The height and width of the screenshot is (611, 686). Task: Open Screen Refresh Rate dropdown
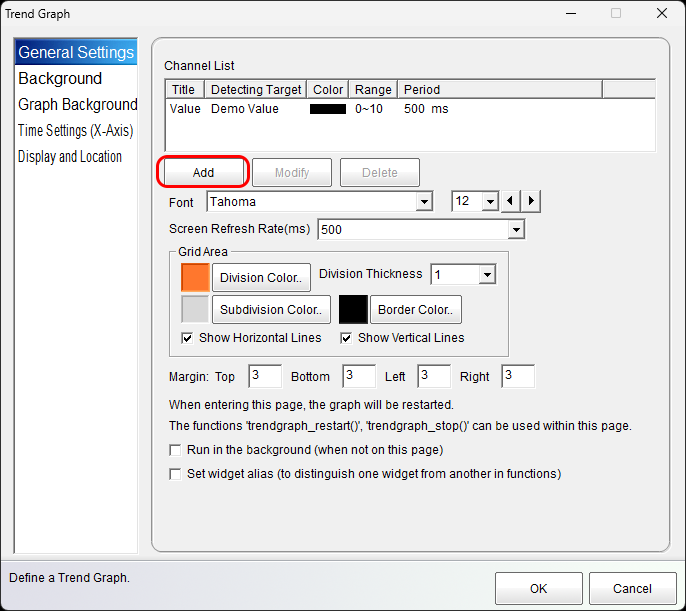tap(516, 230)
